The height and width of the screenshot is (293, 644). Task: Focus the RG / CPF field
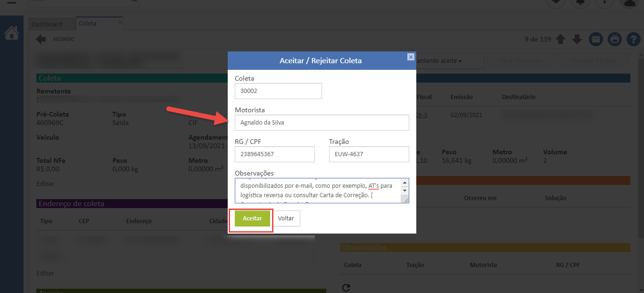[274, 154]
